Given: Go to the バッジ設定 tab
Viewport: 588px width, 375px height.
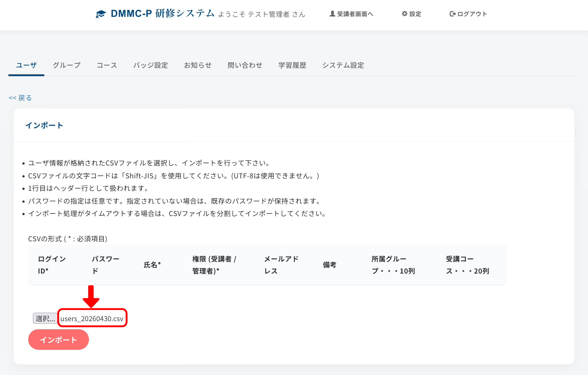Looking at the screenshot, I should [x=150, y=65].
